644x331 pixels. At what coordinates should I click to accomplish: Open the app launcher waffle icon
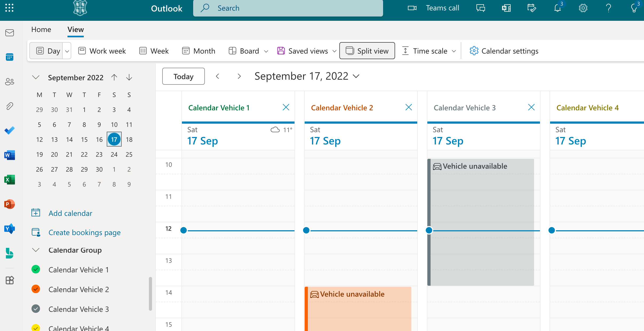[x=9, y=8]
